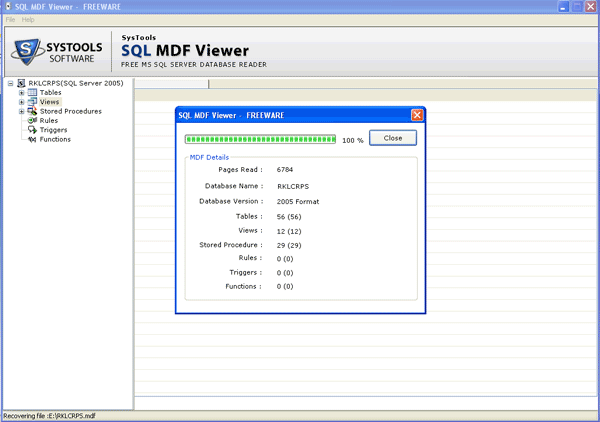Click the Views icon in tree
This screenshot has width=600, height=422.
pyautogui.click(x=32, y=102)
